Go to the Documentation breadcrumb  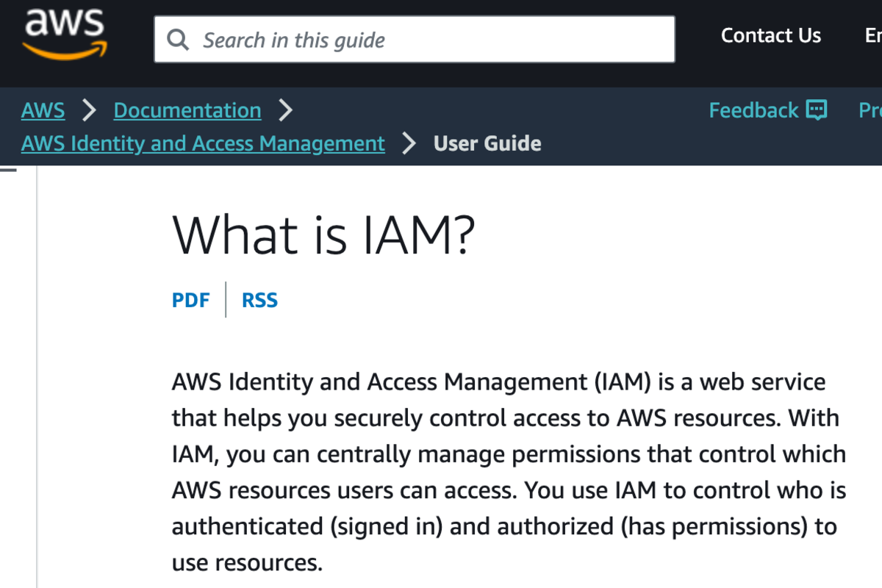tap(187, 110)
